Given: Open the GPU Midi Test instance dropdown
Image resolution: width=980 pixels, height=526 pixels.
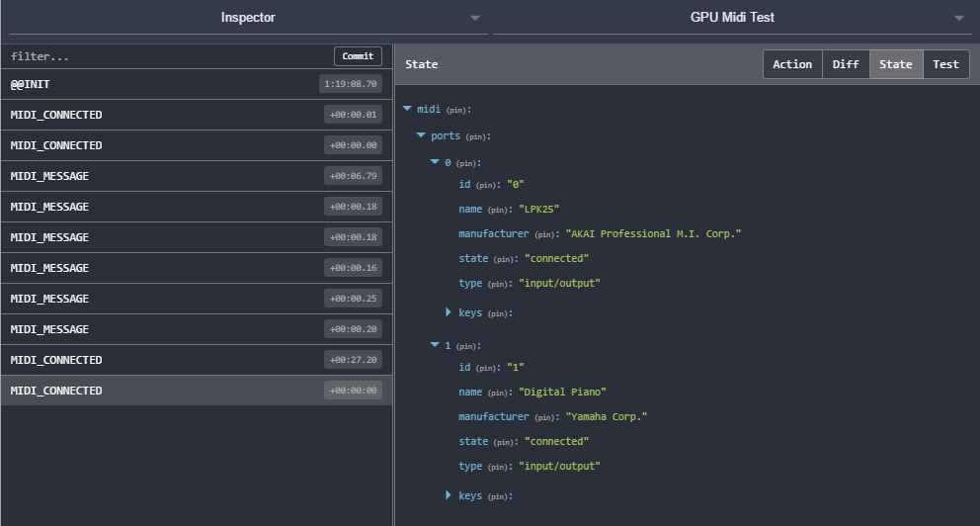Looking at the screenshot, I should pyautogui.click(x=732, y=18).
